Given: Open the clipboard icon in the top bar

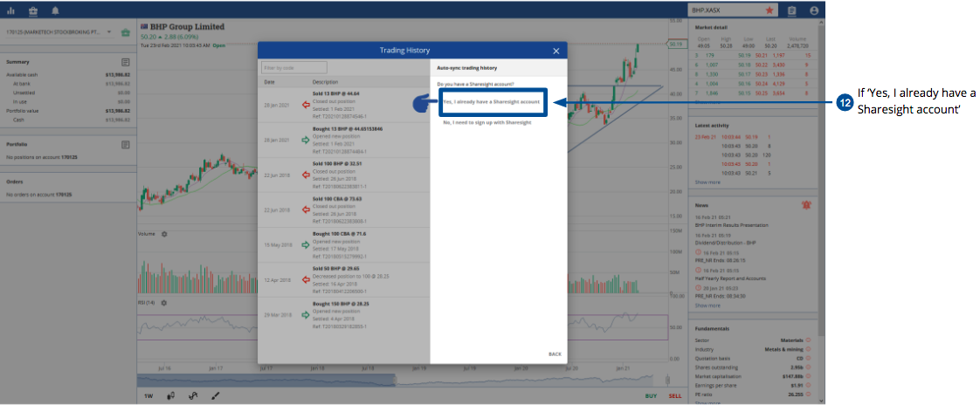Looking at the screenshot, I should [x=792, y=10].
